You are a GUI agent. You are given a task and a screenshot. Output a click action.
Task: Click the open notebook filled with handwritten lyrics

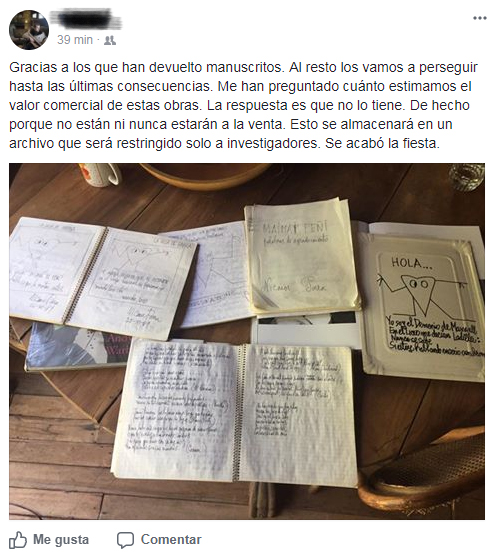click(235, 412)
